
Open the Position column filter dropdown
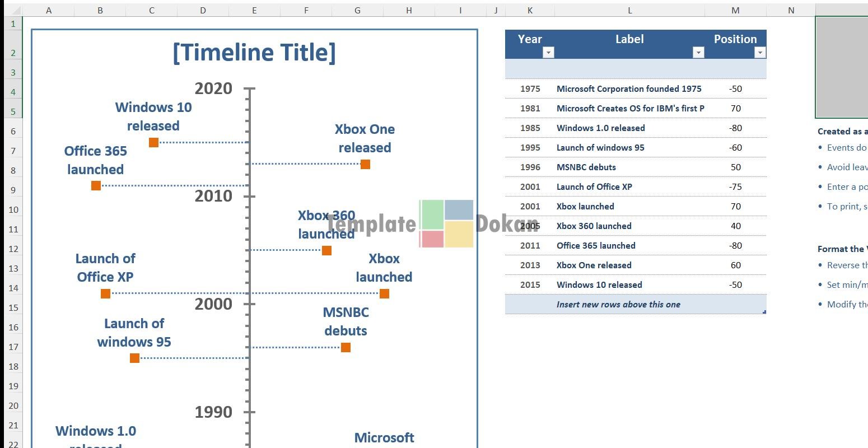click(759, 53)
